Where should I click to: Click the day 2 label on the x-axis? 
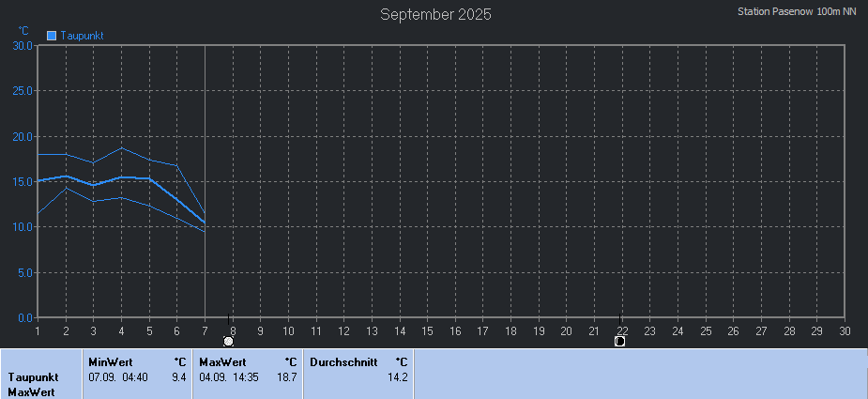click(x=66, y=330)
